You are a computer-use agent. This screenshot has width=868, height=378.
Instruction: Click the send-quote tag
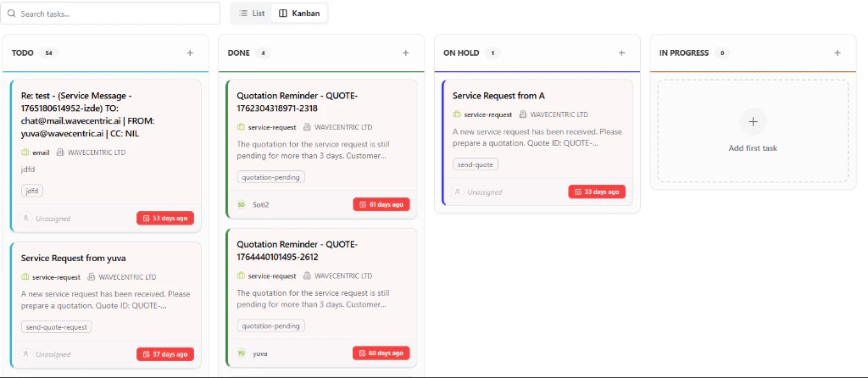(476, 164)
